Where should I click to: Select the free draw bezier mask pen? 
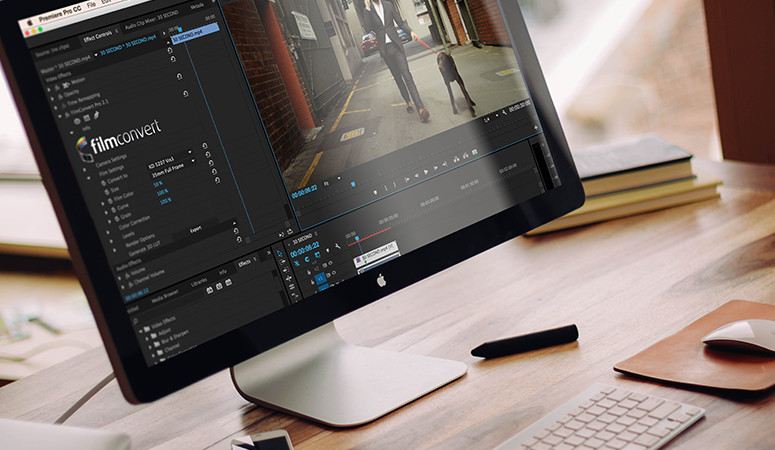[x=96, y=115]
